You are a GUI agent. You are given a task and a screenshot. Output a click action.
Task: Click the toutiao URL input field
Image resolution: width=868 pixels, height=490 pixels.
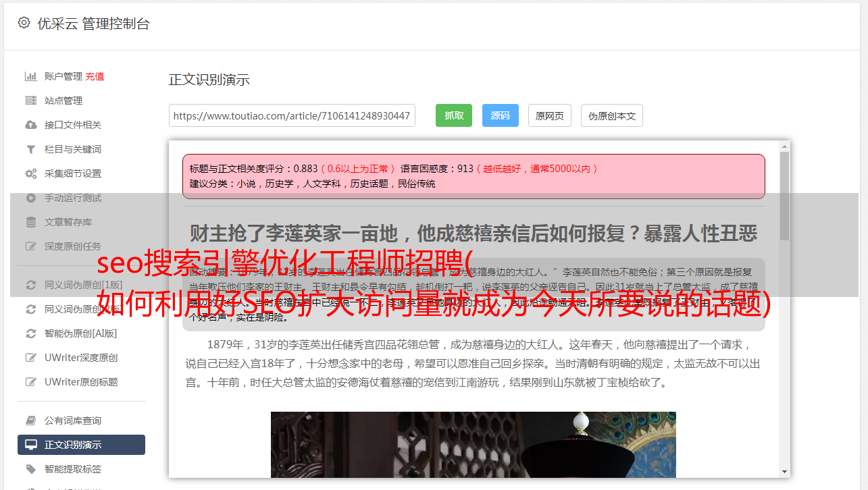[292, 115]
